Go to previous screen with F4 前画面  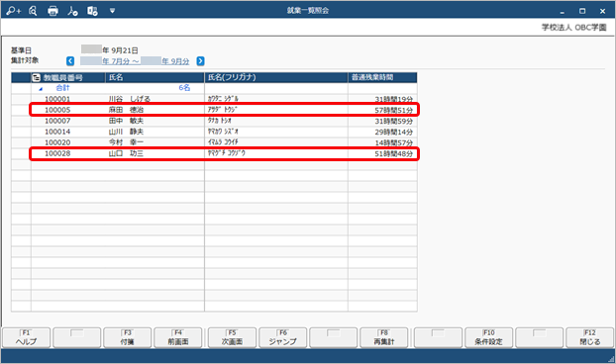coord(178,337)
